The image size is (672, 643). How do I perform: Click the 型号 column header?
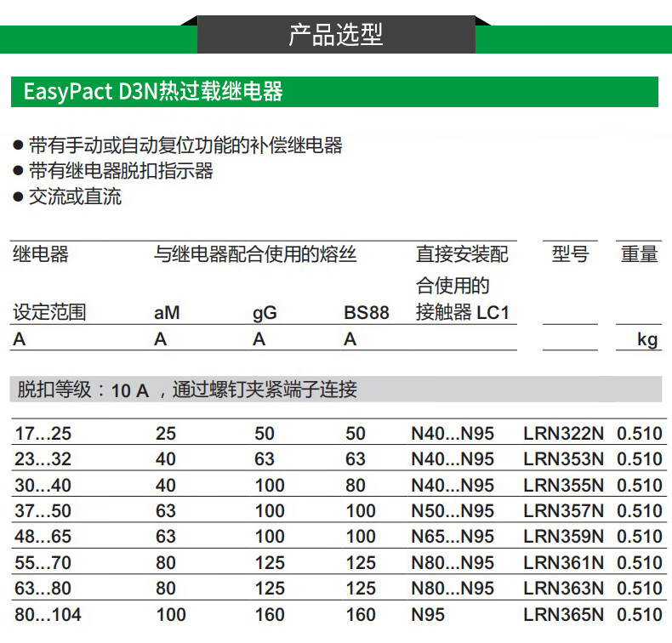[570, 254]
